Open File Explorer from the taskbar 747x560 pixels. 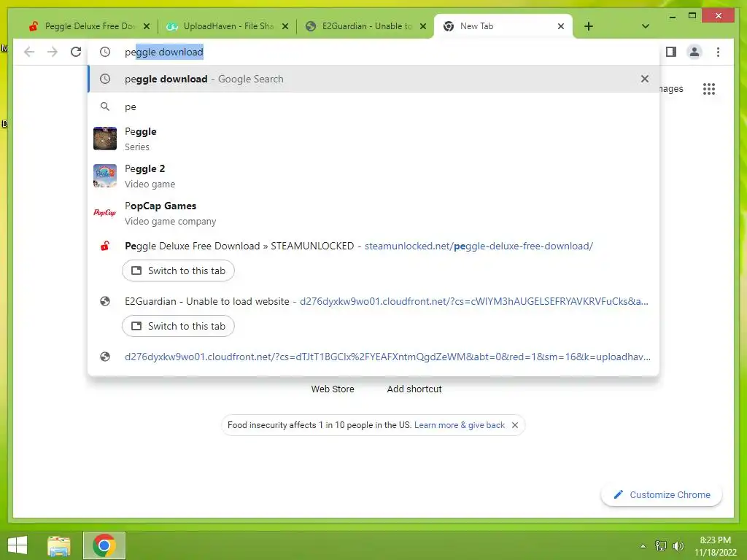point(59,545)
